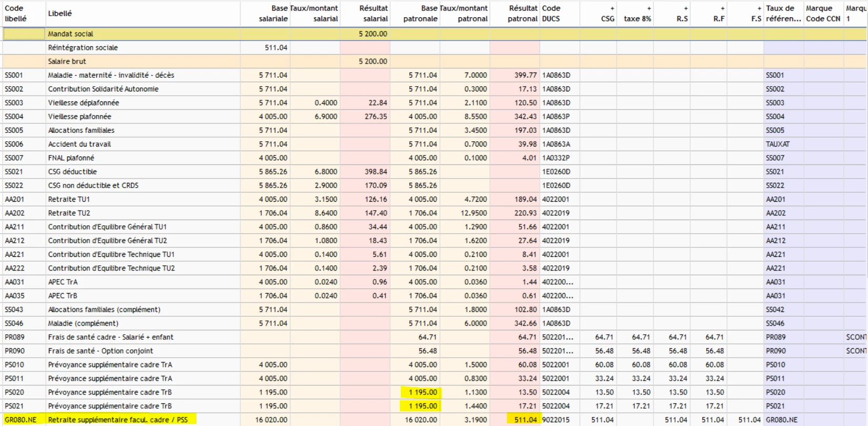Click the Libellé column header
This screenshot has width=868, height=426.
click(x=60, y=14)
